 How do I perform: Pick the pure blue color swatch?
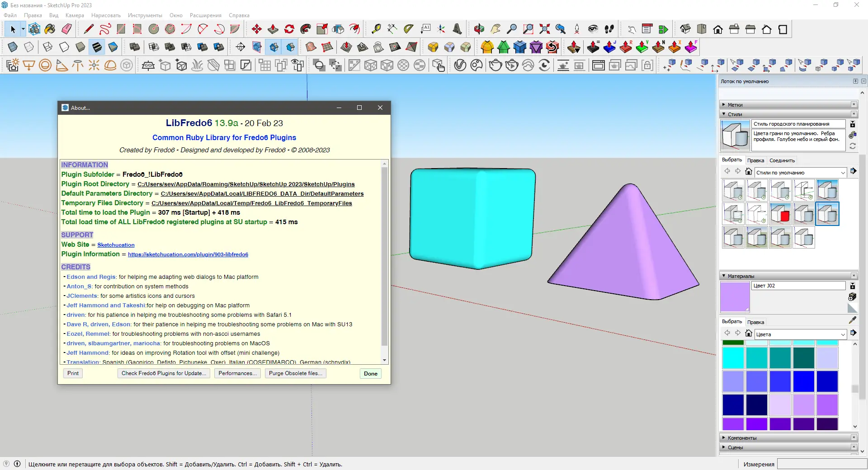coord(804,381)
